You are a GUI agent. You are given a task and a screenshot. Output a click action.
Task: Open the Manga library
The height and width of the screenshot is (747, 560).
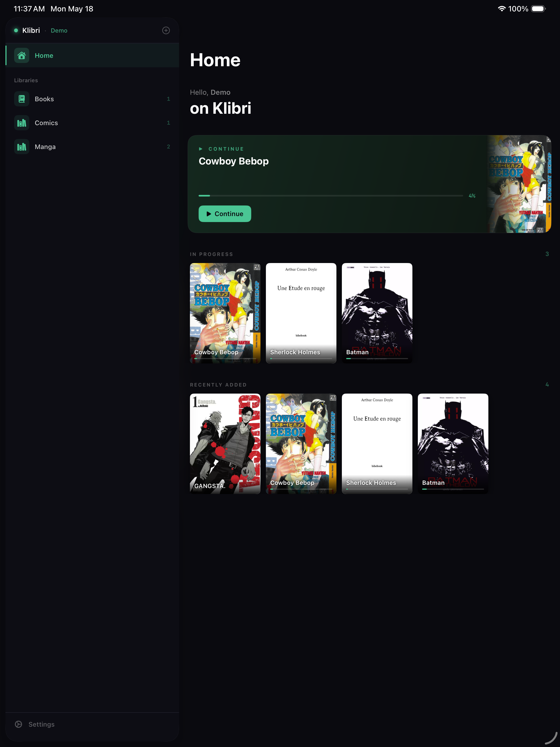(x=92, y=147)
